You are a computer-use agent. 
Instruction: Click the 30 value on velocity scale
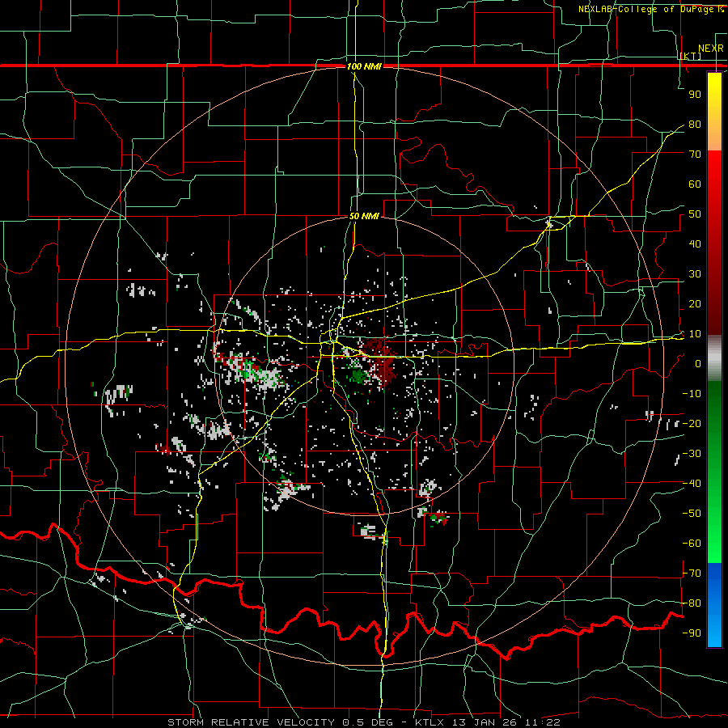tap(695, 274)
